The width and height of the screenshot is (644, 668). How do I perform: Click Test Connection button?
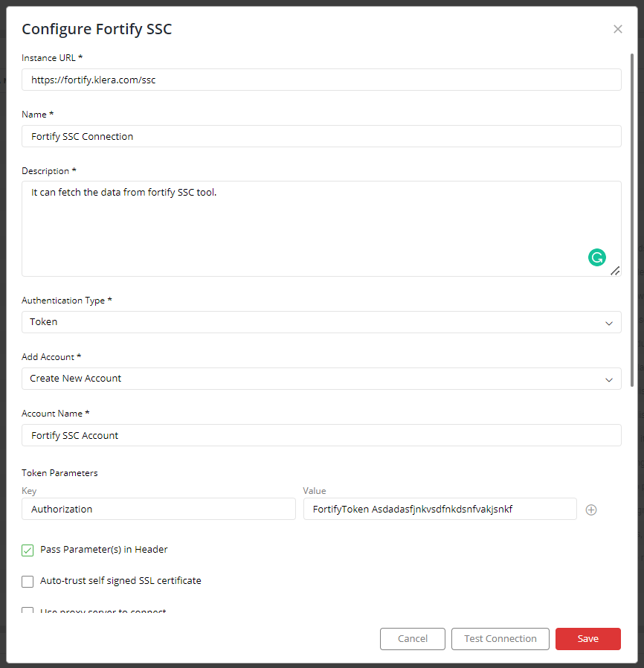tap(500, 638)
